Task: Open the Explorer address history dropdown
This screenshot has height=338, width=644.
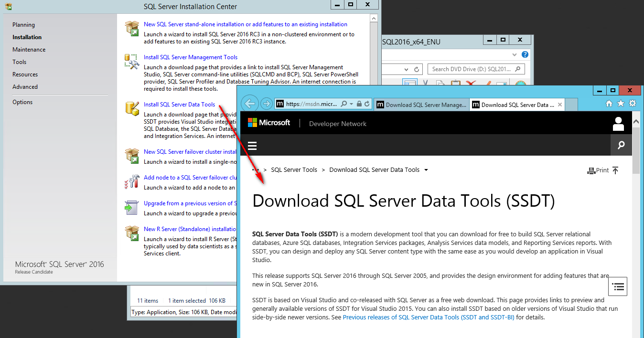Action: click(406, 69)
